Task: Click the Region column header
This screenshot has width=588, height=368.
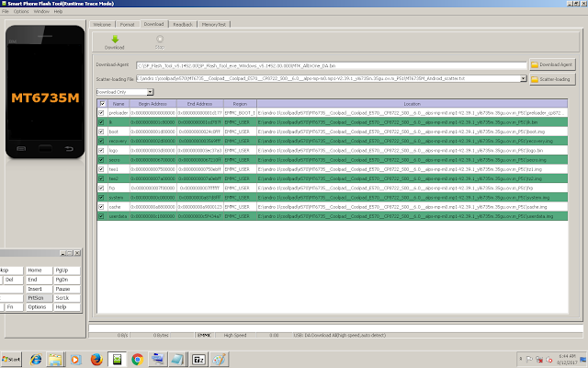Action: (240, 104)
